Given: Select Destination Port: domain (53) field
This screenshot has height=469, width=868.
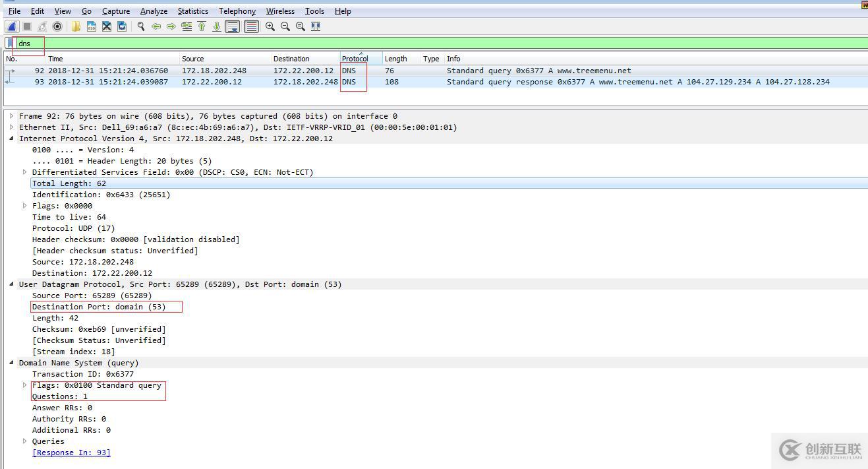Looking at the screenshot, I should [99, 307].
